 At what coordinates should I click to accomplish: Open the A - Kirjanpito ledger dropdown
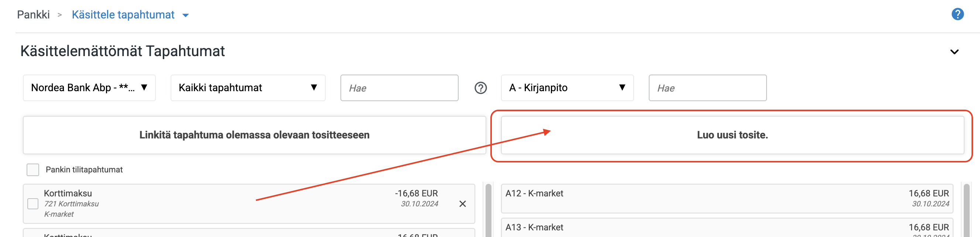567,88
